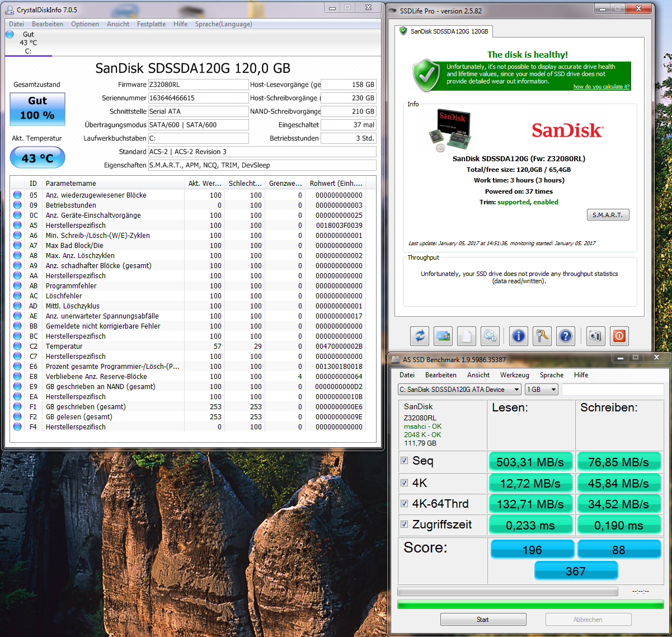Click status orb of Temperatur row C2
The image size is (672, 637).
tap(17, 346)
